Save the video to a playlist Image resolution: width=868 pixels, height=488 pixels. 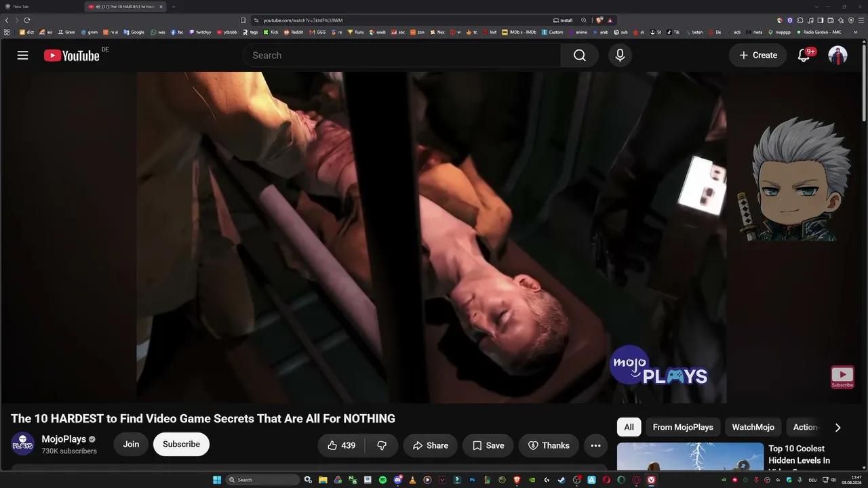[488, 445]
